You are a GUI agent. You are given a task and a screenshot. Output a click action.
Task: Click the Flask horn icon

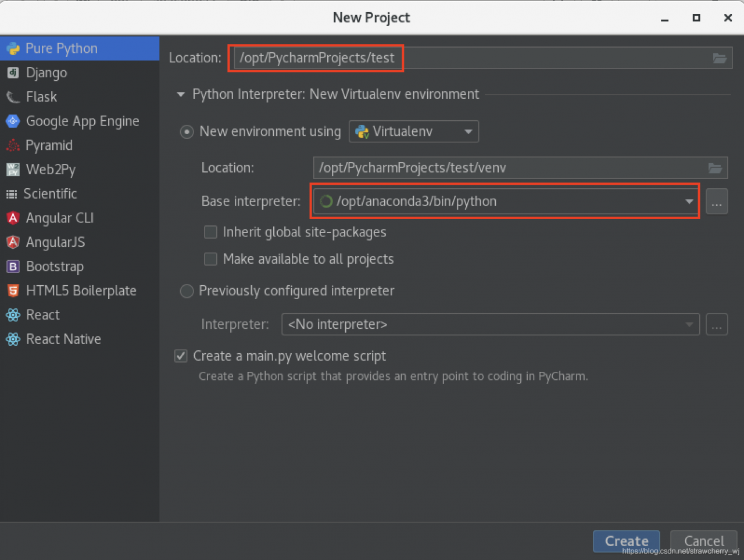point(13,97)
